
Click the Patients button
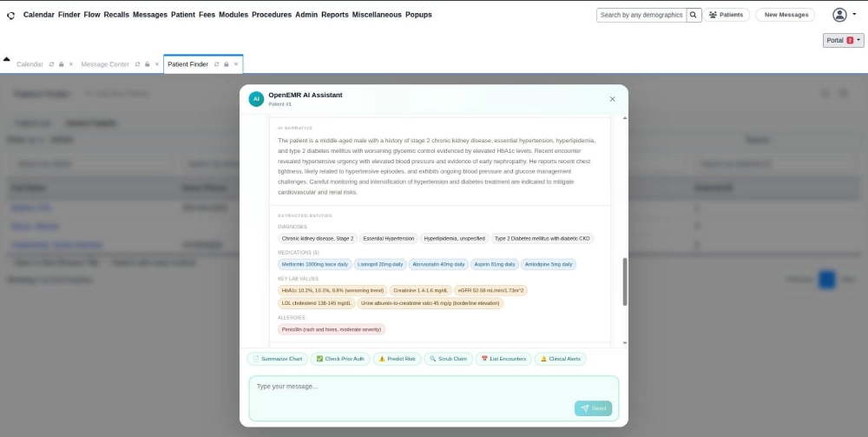pyautogui.click(x=727, y=15)
